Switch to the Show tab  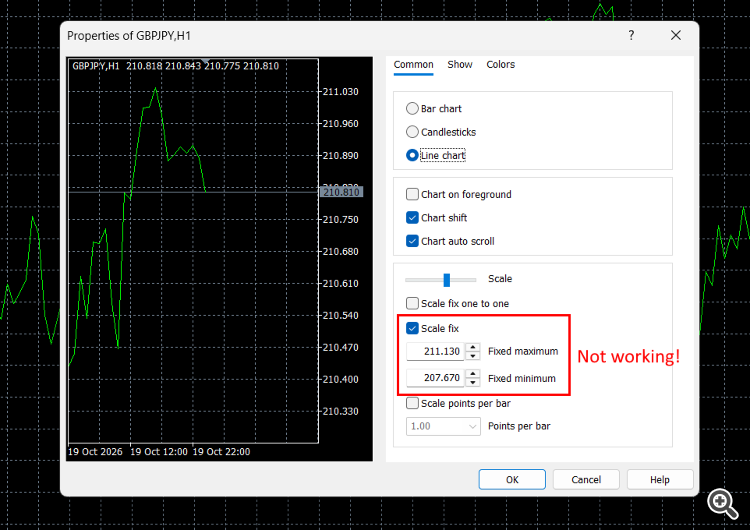460,65
